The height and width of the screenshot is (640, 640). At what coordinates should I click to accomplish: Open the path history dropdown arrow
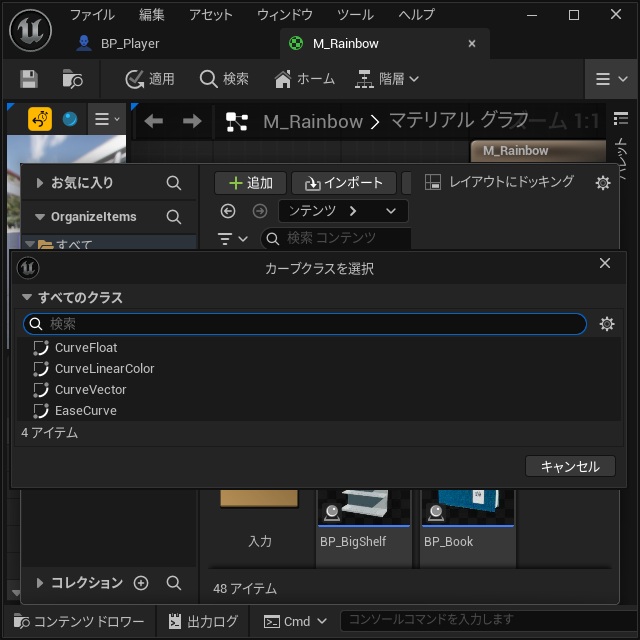tap(391, 211)
